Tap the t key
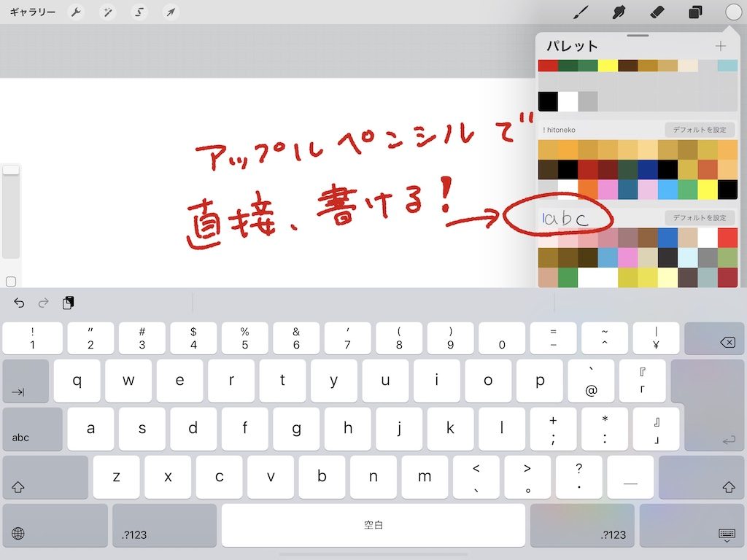The image size is (747, 560). pos(282,381)
